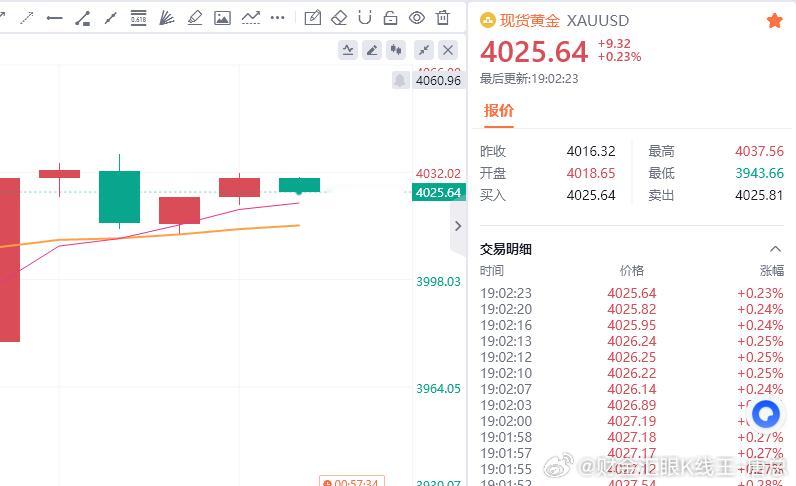Click the 价格 column header
796x486 pixels.
point(632,271)
